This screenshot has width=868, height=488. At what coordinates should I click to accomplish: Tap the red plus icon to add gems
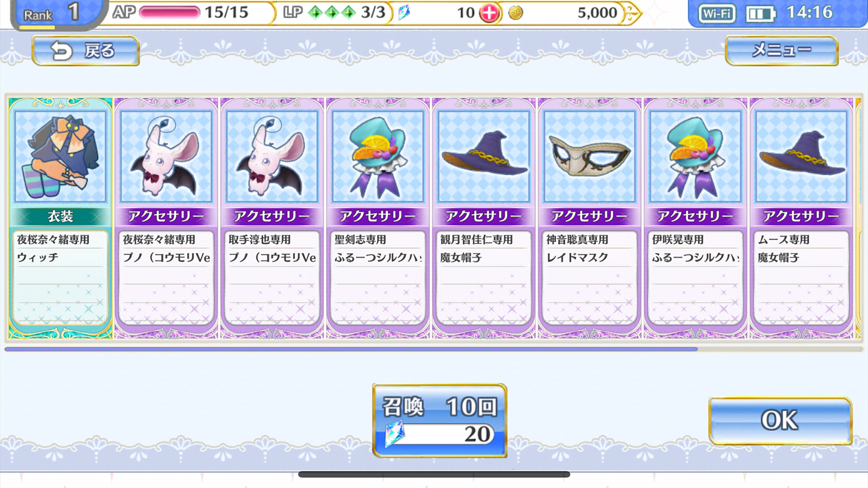489,13
